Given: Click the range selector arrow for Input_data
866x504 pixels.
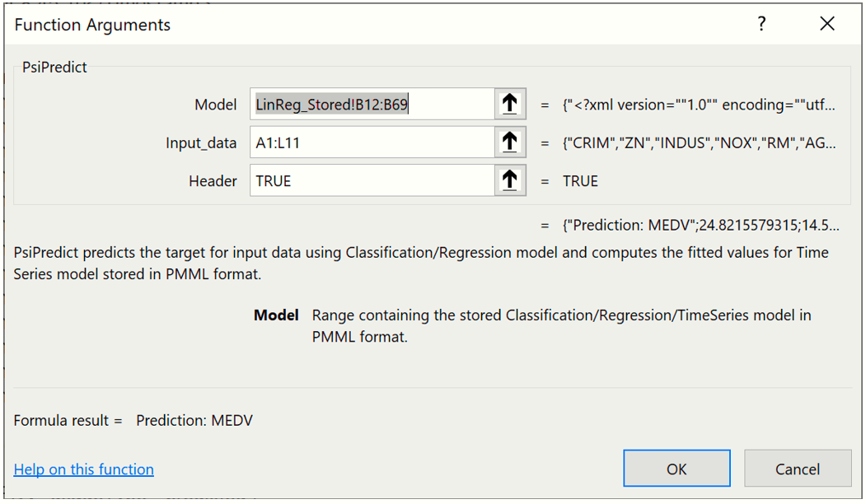Looking at the screenshot, I should click(510, 142).
